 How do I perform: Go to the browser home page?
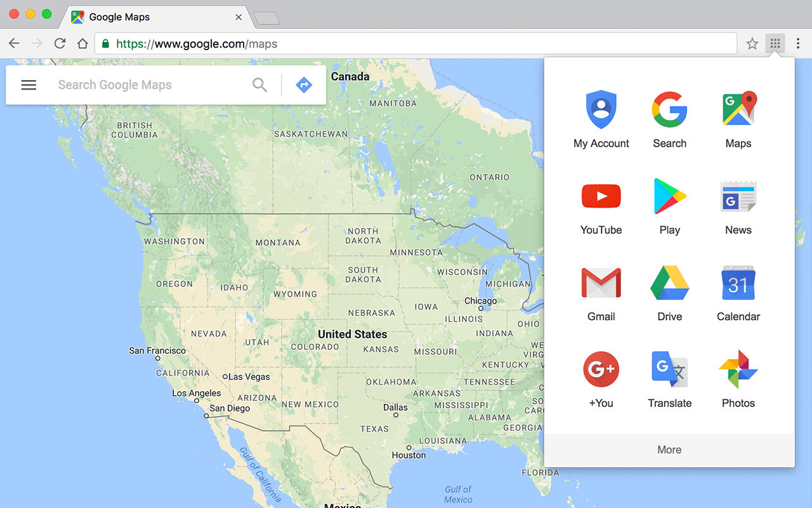pyautogui.click(x=82, y=44)
